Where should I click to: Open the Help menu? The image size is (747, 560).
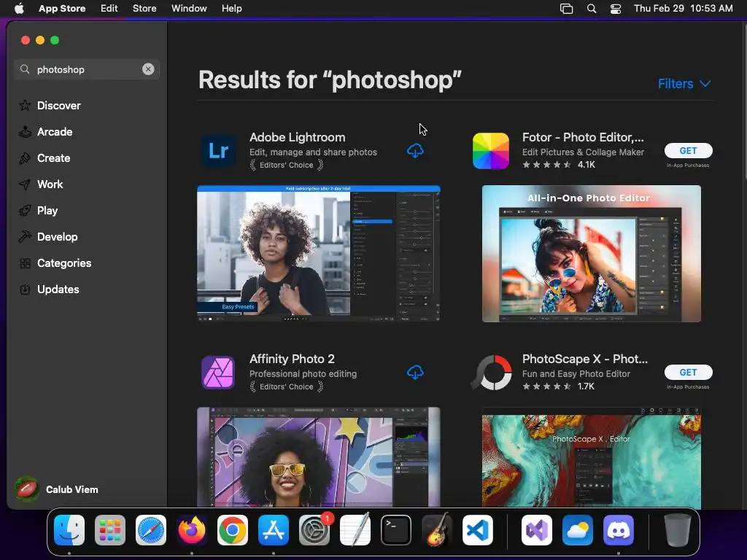tap(231, 8)
